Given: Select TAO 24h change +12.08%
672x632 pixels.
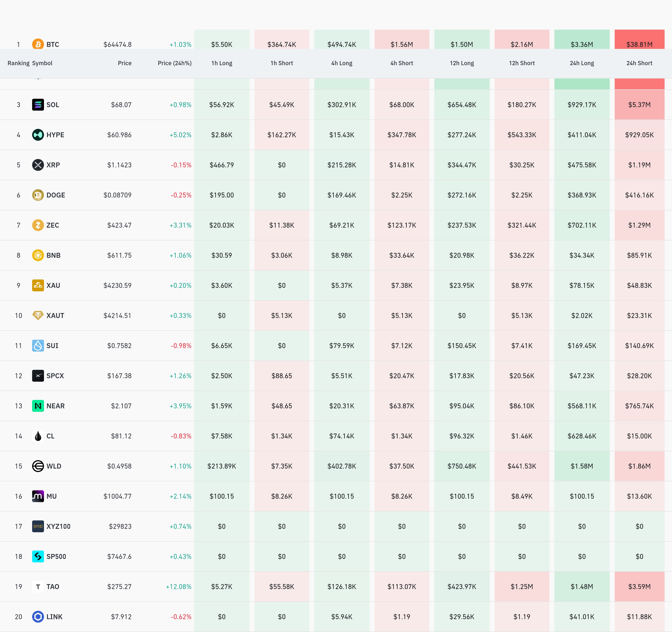Looking at the screenshot, I should (179, 587).
